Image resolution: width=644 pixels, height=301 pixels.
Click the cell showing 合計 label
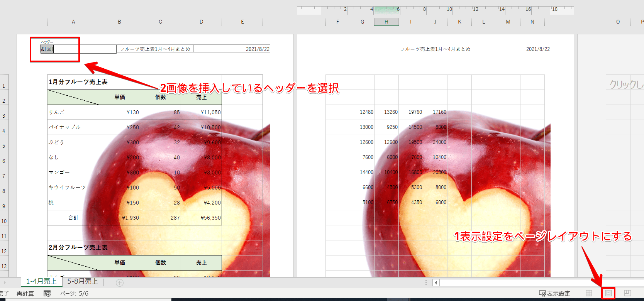tap(73, 218)
